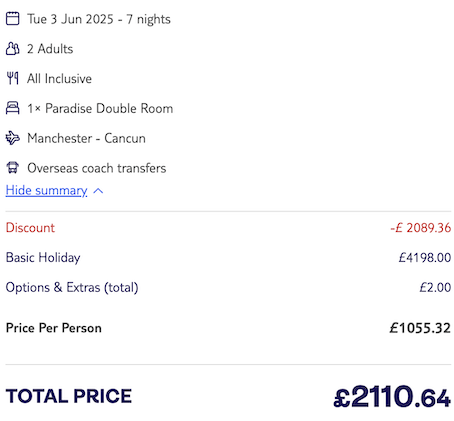
Task: Click the 2 Adults text
Action: tap(50, 49)
